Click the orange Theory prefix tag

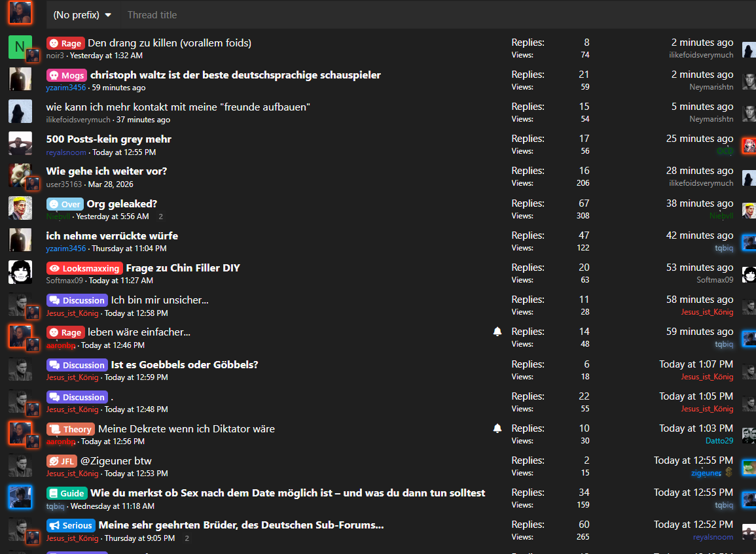[x=71, y=429]
